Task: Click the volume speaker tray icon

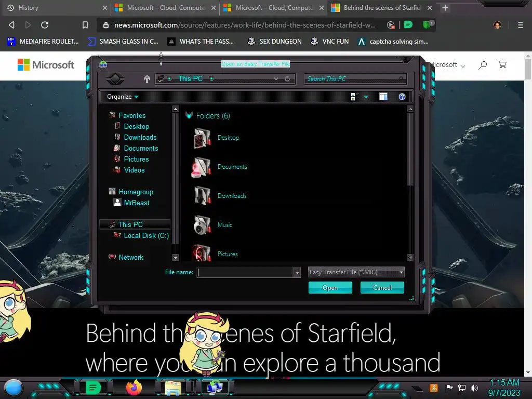Action: (x=474, y=388)
